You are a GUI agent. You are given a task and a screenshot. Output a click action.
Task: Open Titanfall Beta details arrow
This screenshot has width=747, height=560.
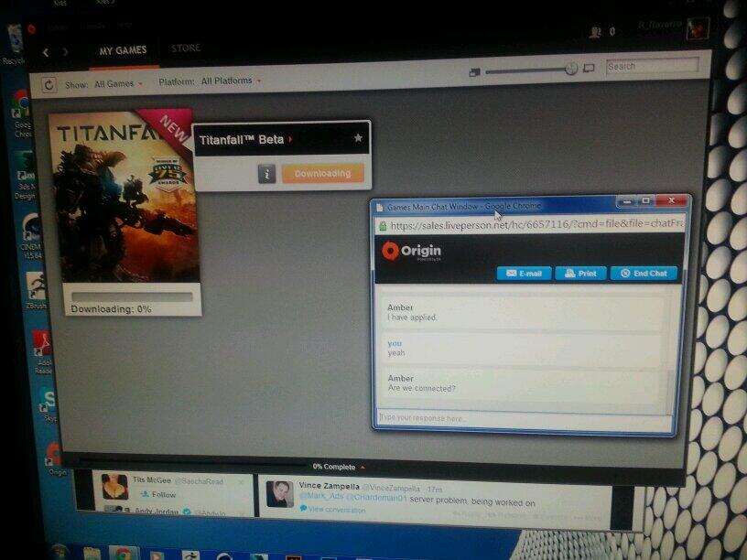[x=290, y=139]
